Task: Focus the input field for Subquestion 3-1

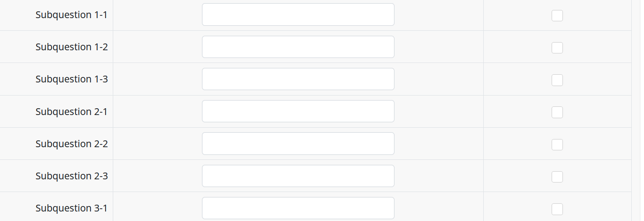Action: tap(298, 208)
